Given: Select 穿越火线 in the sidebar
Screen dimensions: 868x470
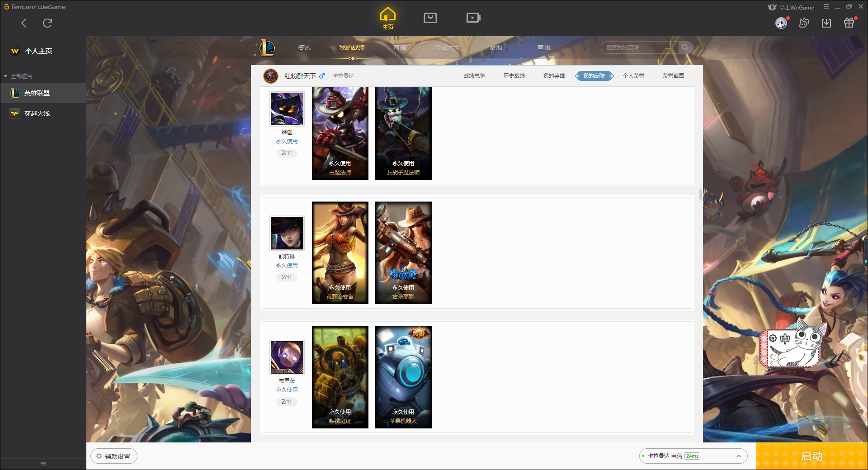Looking at the screenshot, I should tap(43, 113).
